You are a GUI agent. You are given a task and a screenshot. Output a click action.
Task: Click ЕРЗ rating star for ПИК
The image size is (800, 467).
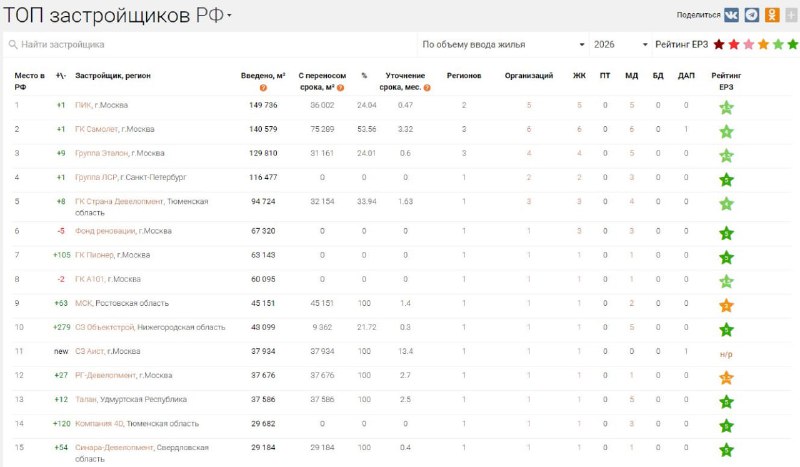pyautogui.click(x=726, y=107)
